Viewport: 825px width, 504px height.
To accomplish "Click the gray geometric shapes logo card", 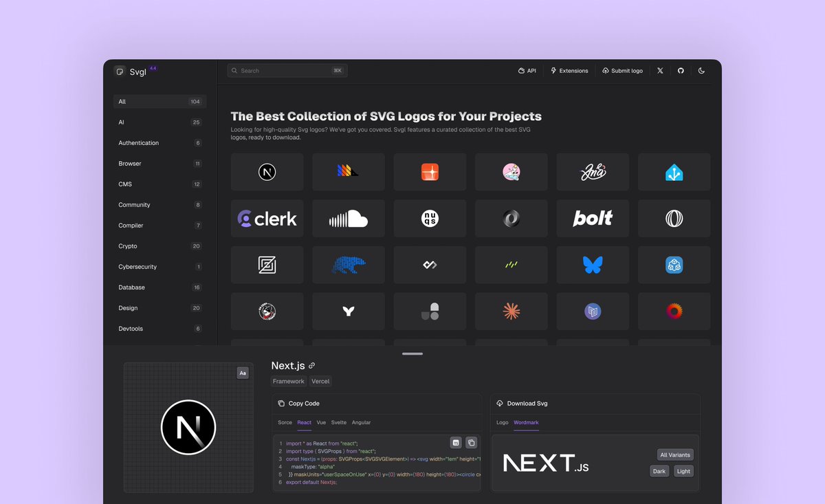I will click(430, 311).
